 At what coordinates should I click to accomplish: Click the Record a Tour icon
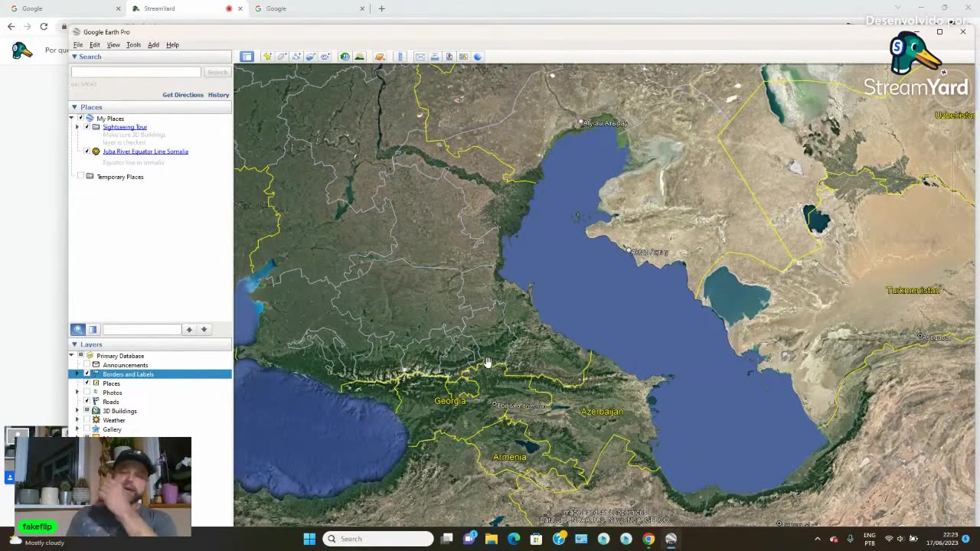point(325,57)
